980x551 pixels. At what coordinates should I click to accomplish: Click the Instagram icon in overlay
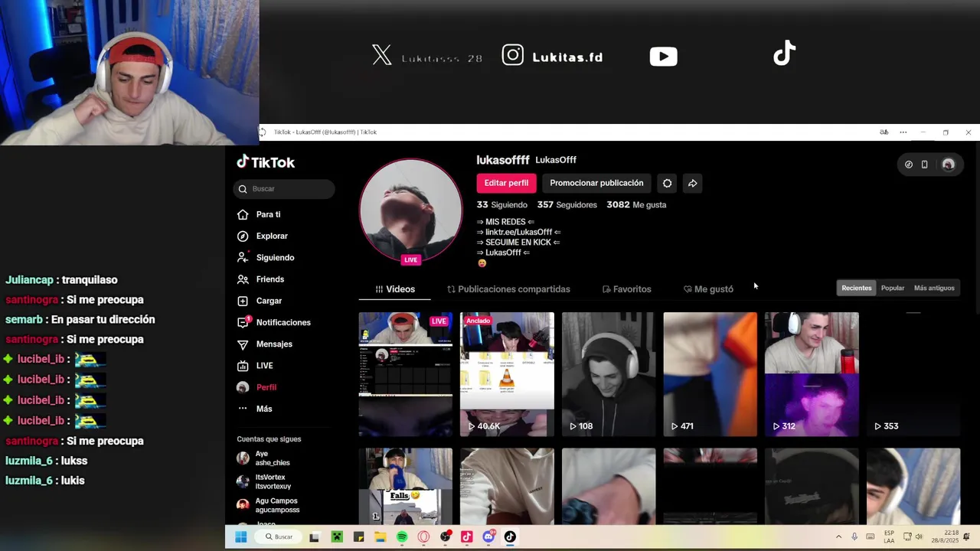click(x=513, y=55)
